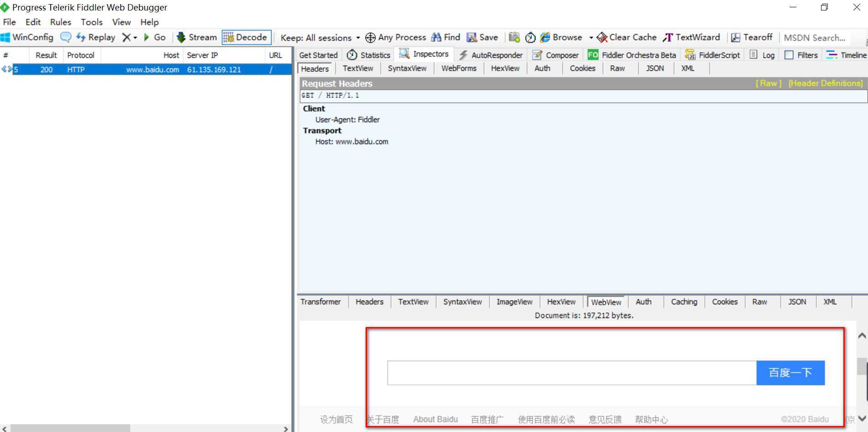Viewport: 868px width, 432px height.
Task: Switch to the Get Started tab
Action: tap(318, 55)
